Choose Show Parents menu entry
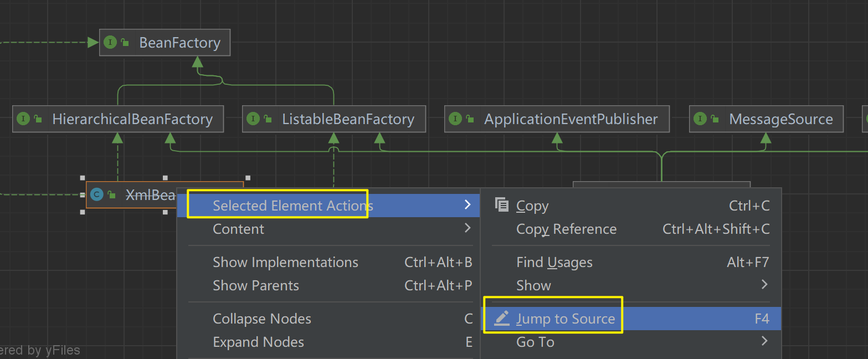The height and width of the screenshot is (359, 868). 256,286
